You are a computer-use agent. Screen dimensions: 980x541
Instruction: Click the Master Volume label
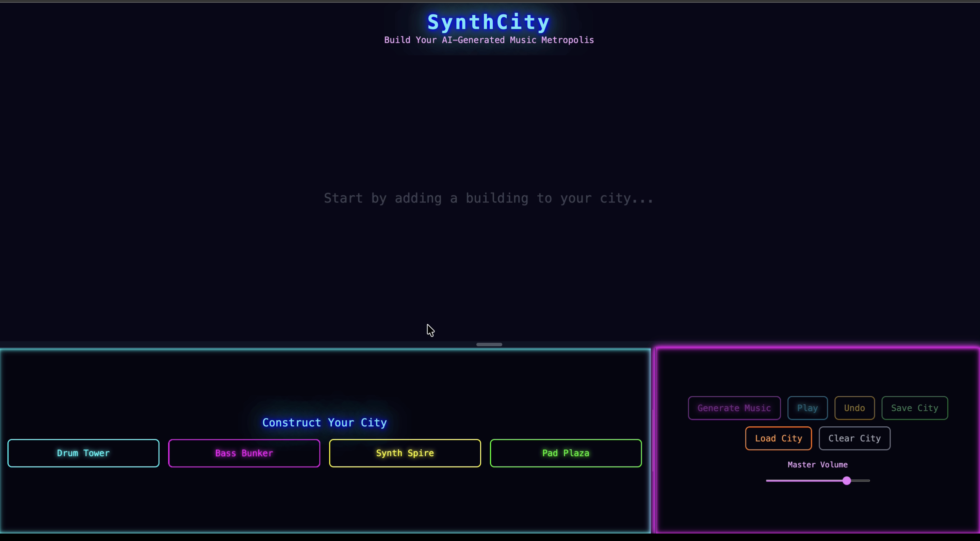click(817, 464)
